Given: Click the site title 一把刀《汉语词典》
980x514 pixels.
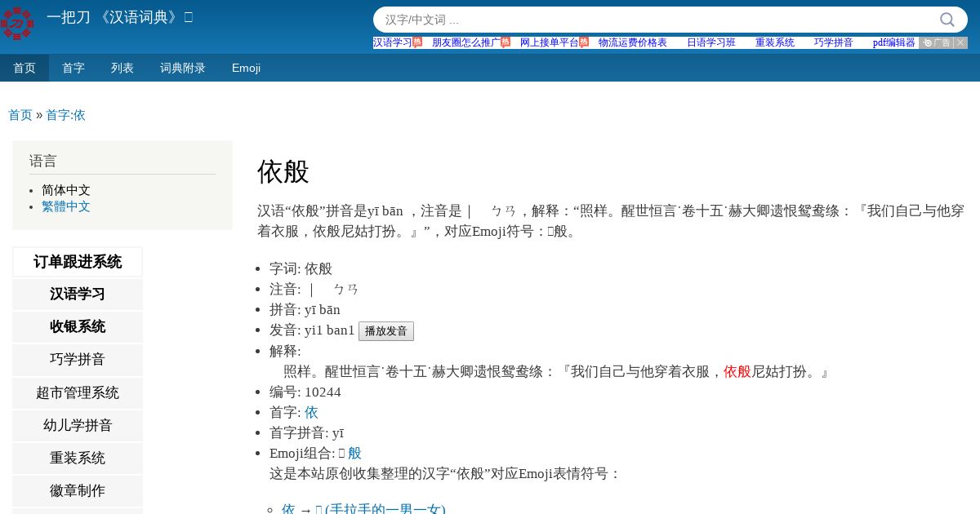Looking at the screenshot, I should (x=119, y=17).
